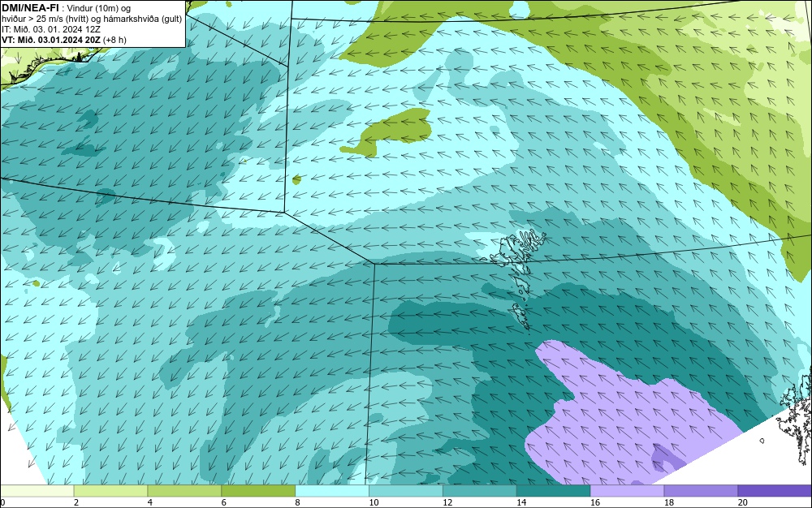Click the 8–10 m/s pale cyan legend swatch
This screenshot has height=508, width=812.
click(332, 490)
